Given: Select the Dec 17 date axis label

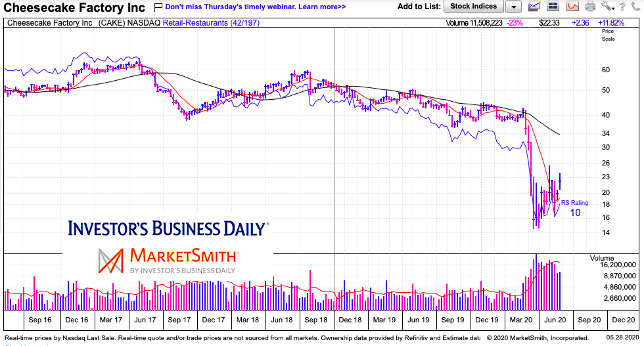Looking at the screenshot, I should coord(213,320).
